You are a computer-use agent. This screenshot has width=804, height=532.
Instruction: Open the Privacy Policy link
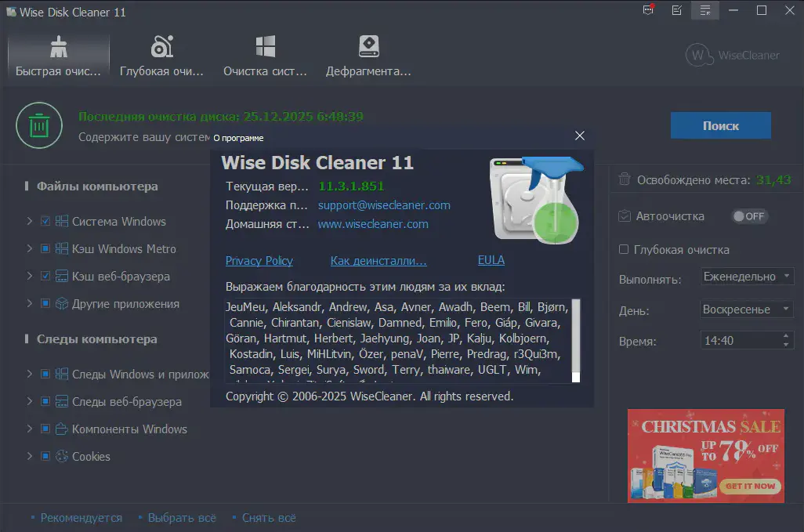tap(259, 261)
